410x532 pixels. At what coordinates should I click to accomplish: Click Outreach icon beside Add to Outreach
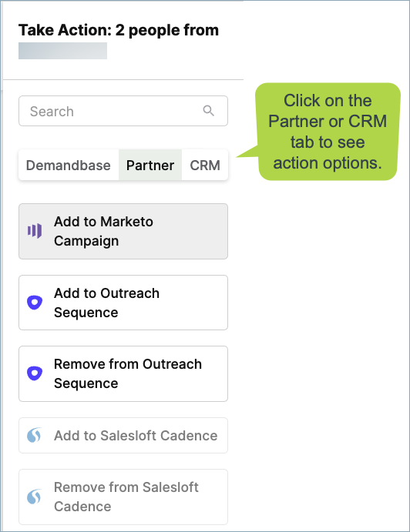click(x=35, y=303)
